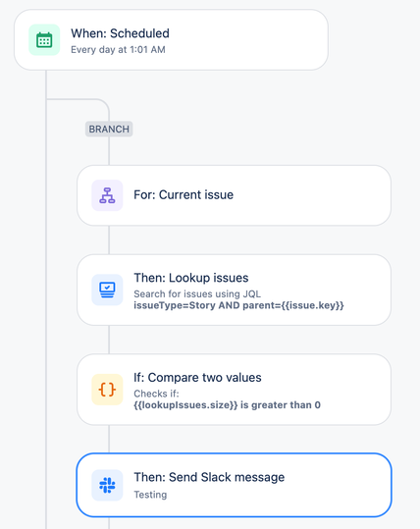
Task: Open the Then: Lookup issues action
Action: [x=235, y=290]
